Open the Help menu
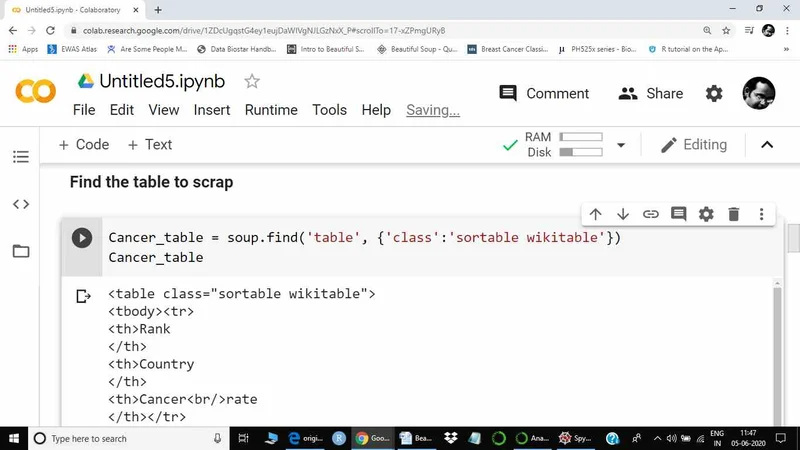 click(376, 110)
